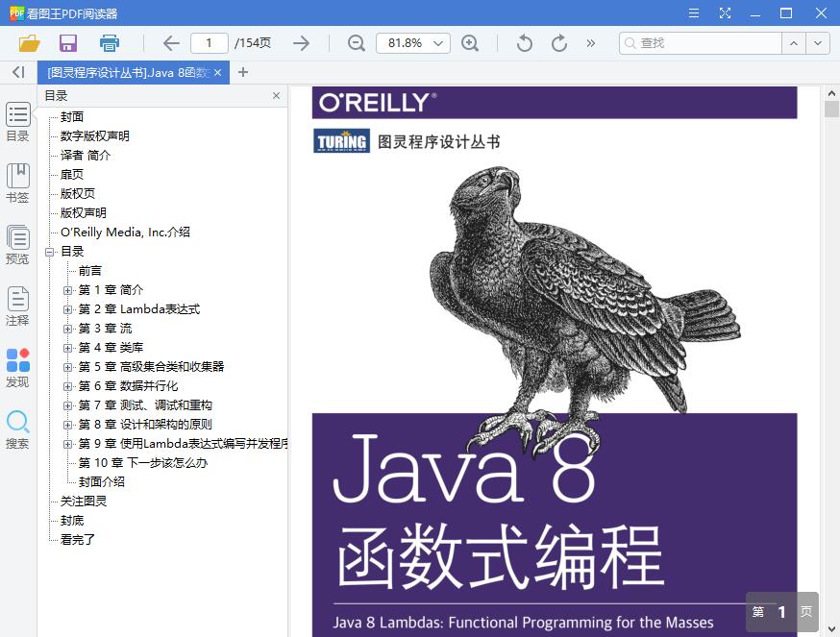Image resolution: width=840 pixels, height=637 pixels.
Task: Open the 发现 discover panel
Action: [x=17, y=368]
